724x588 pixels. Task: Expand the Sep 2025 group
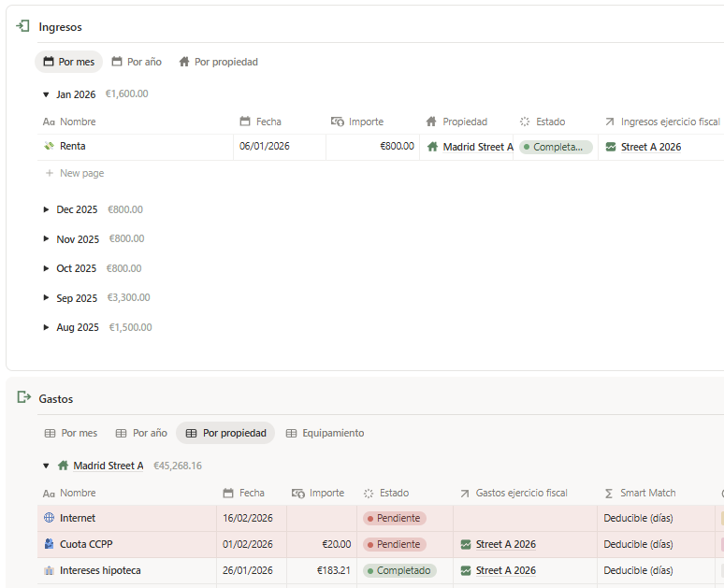(x=46, y=298)
